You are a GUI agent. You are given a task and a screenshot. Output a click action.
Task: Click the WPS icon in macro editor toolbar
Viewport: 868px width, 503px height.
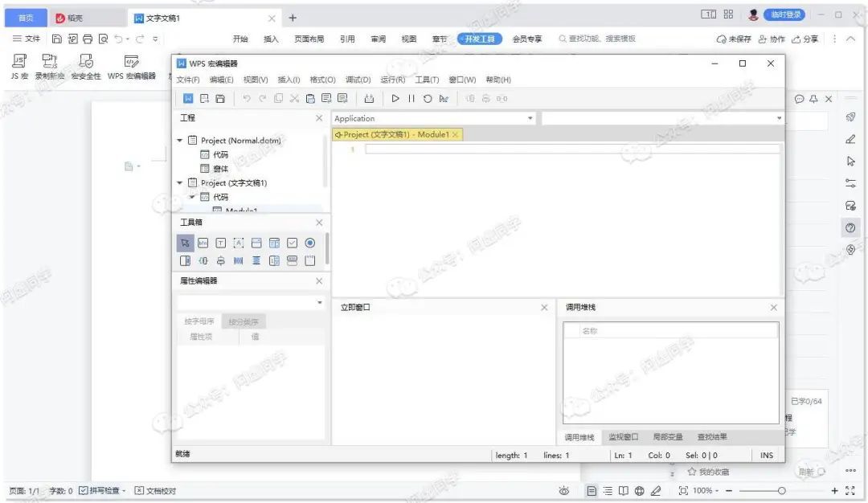pyautogui.click(x=188, y=99)
